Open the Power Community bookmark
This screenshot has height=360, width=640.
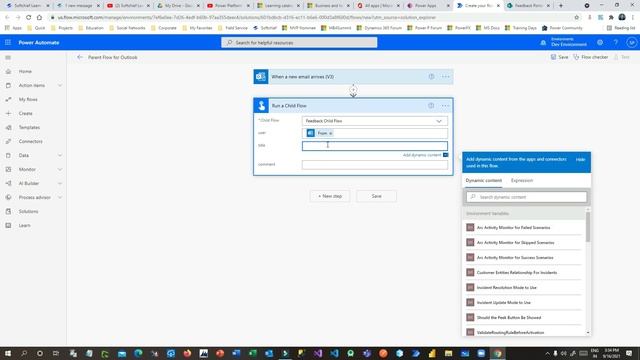[562, 28]
